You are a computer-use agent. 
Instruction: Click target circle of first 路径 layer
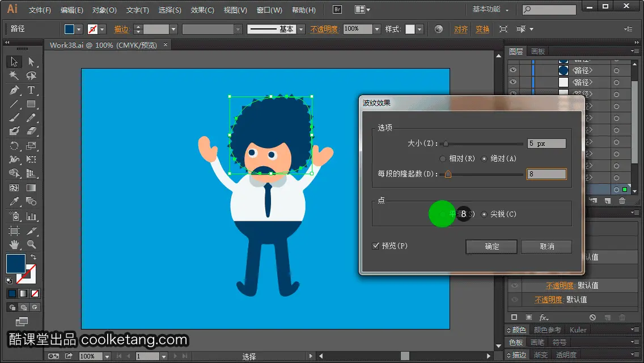pos(616,71)
